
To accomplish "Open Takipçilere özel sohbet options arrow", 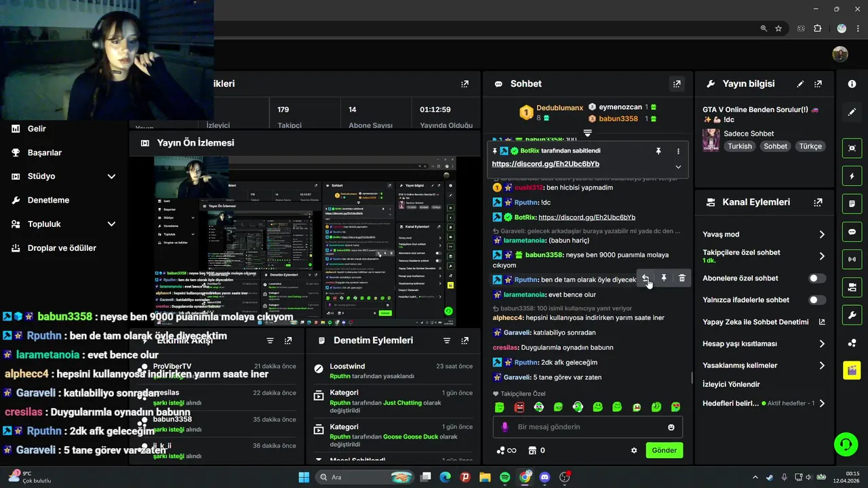I will tap(822, 256).
